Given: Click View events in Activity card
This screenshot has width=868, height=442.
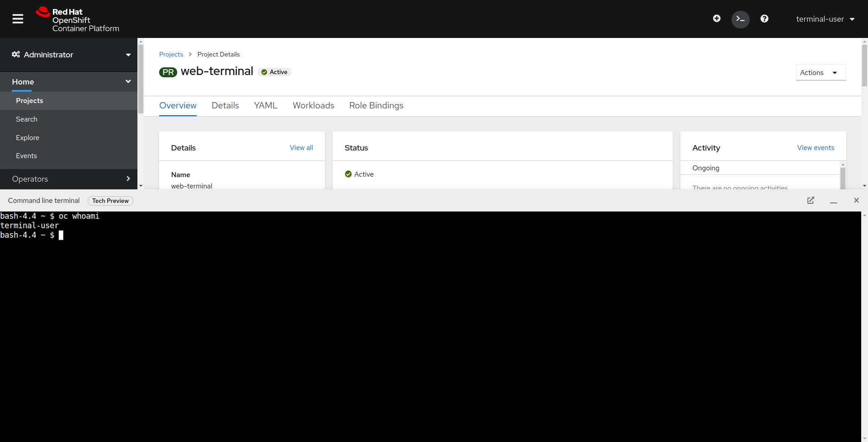Looking at the screenshot, I should coord(816,148).
